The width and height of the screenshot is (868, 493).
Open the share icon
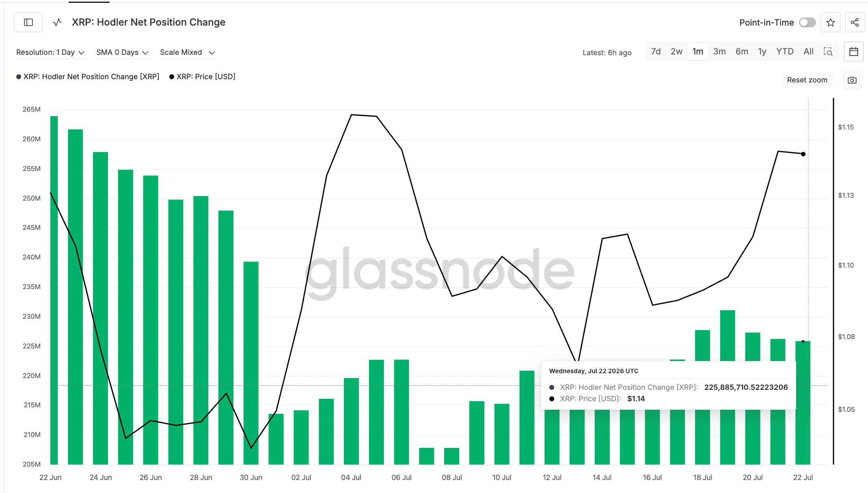pyautogui.click(x=855, y=22)
